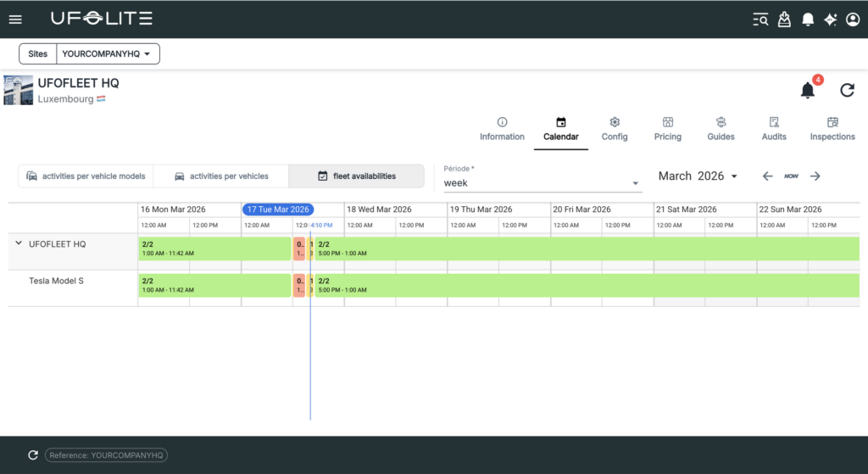868x474 pixels.
Task: Open the hamburger main menu
Action: [15, 19]
